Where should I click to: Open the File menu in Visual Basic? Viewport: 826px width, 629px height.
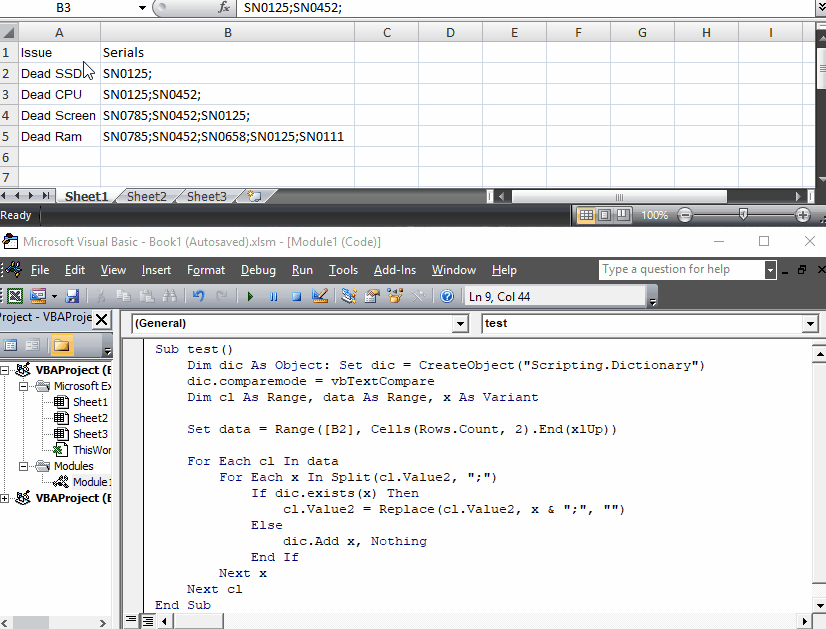coord(40,270)
